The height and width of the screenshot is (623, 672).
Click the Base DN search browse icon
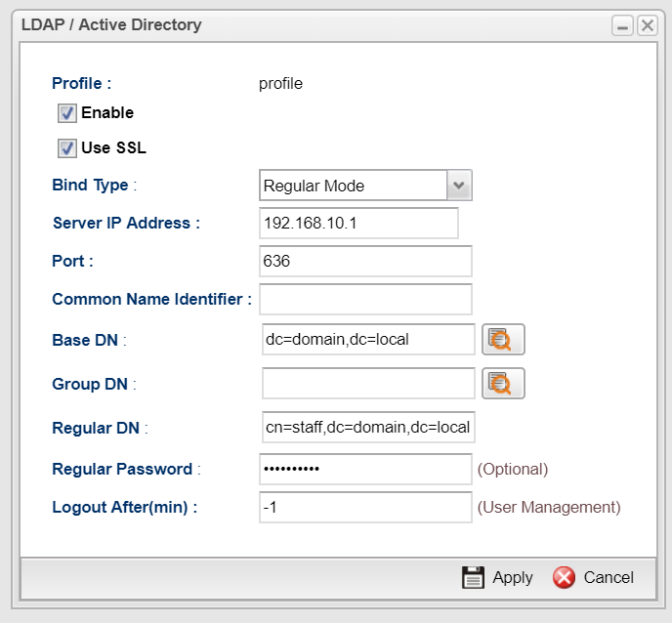(x=503, y=340)
